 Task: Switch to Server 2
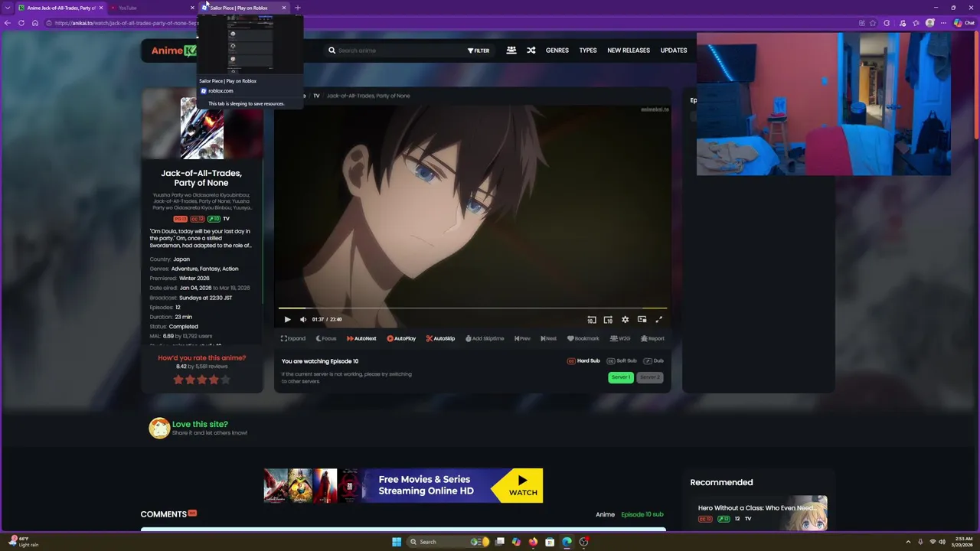click(649, 377)
